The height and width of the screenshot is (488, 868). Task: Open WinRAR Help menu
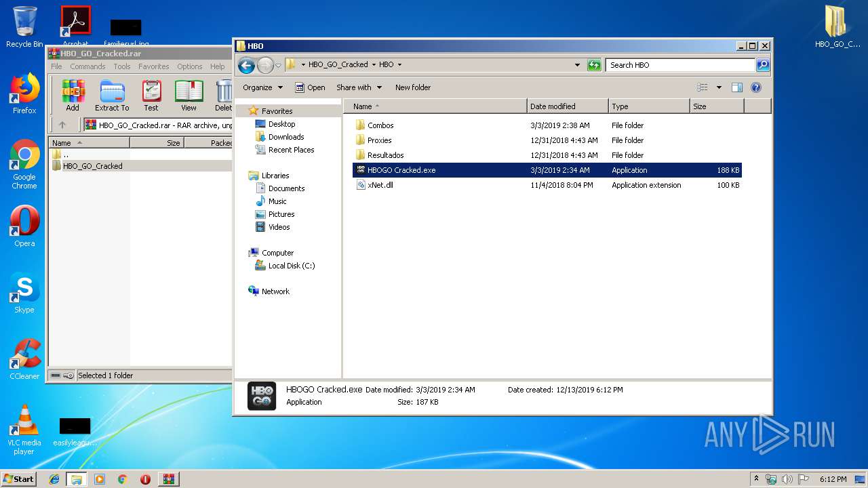(x=217, y=66)
